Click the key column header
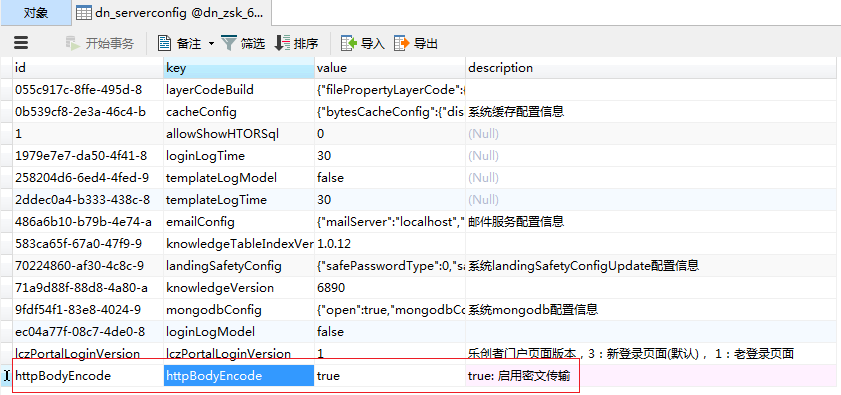The image size is (841, 395). pyautogui.click(x=239, y=68)
